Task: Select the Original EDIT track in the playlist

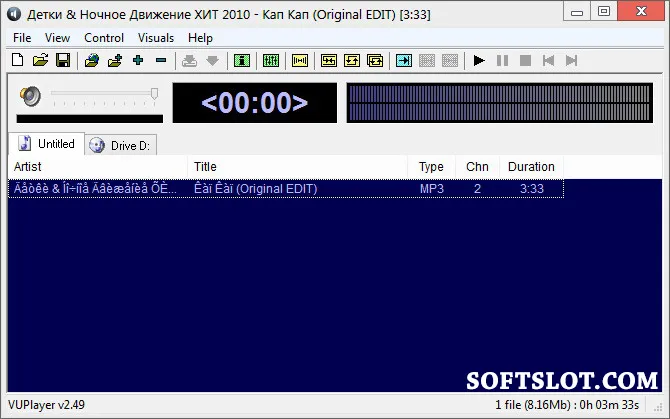Action: (x=286, y=188)
